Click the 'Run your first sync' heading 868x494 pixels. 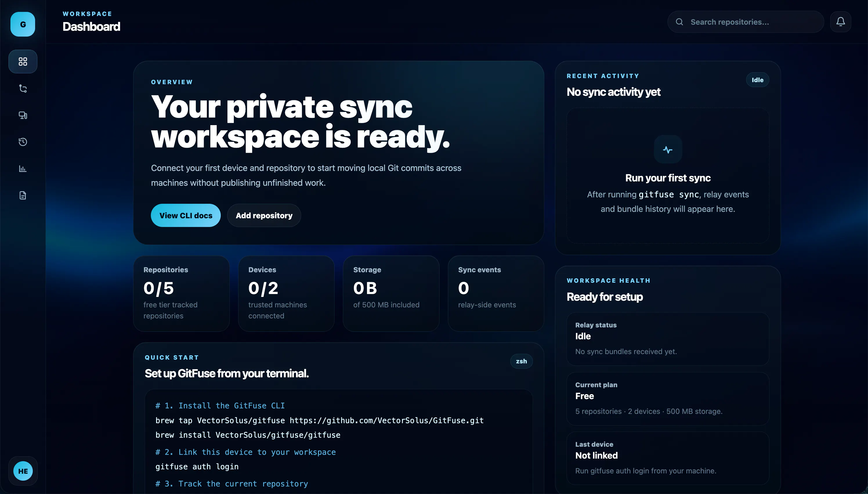pyautogui.click(x=668, y=178)
